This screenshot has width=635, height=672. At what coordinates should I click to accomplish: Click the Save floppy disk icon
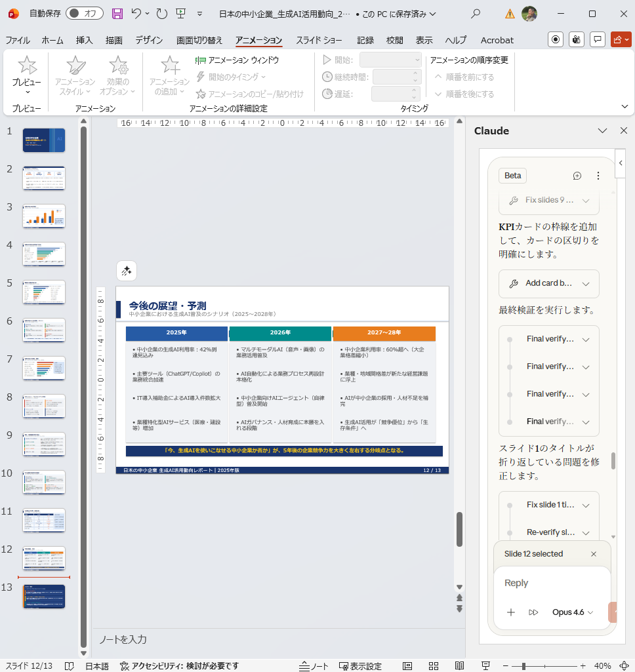point(117,13)
